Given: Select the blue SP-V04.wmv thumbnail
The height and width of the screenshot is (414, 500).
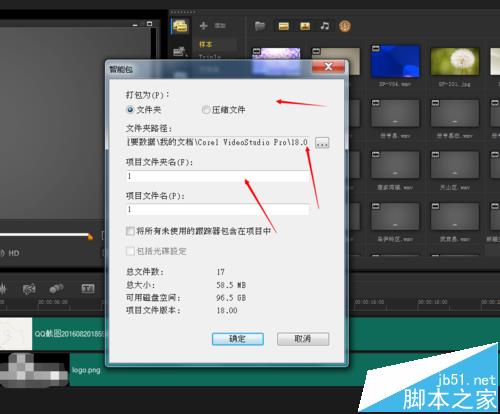Looking at the screenshot, I should tap(395, 61).
